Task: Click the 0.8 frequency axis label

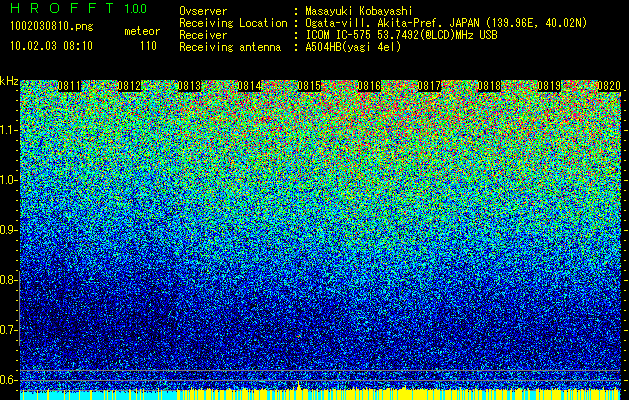Action: pyautogui.click(x=8, y=280)
